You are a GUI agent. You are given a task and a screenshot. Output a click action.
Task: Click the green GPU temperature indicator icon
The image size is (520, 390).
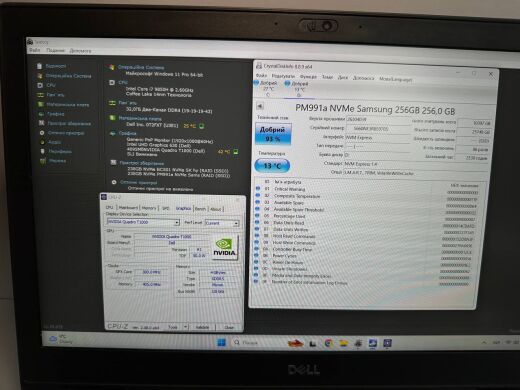tap(236, 152)
